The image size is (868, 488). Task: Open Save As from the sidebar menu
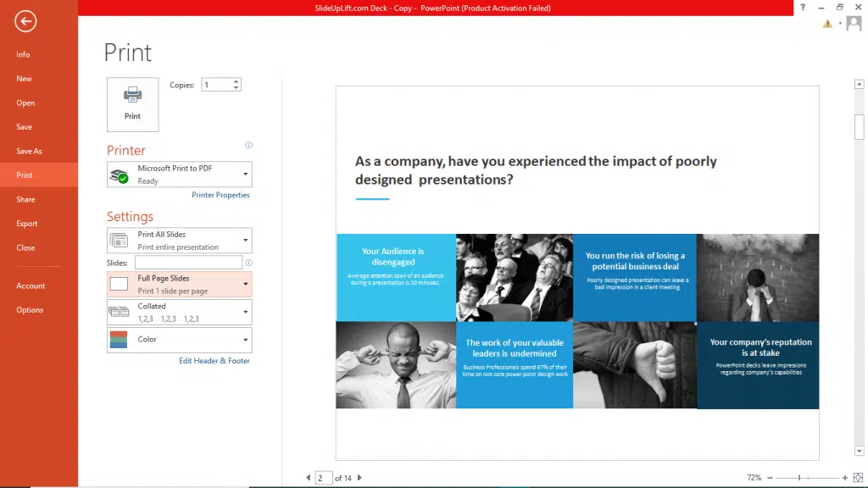tap(29, 151)
